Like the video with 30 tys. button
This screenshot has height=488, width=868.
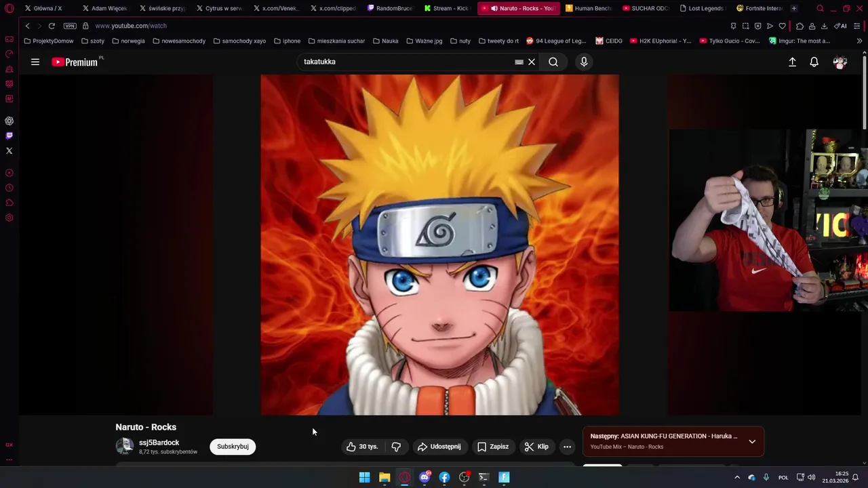(x=362, y=447)
